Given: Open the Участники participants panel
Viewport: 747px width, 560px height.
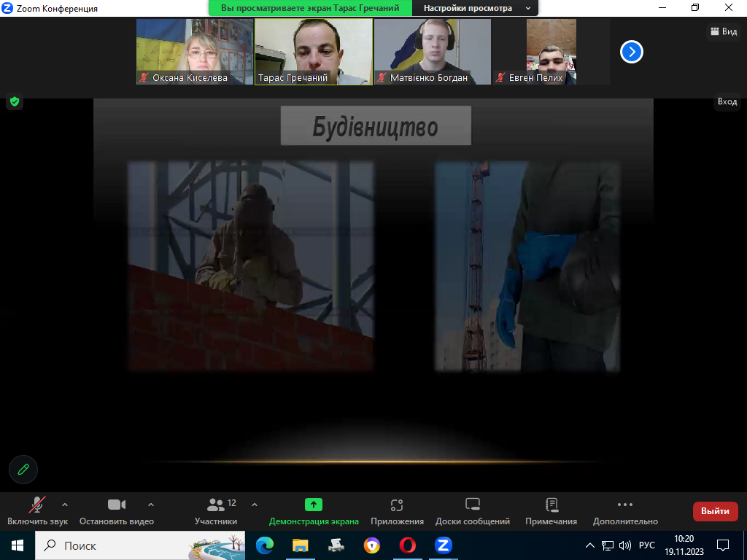Looking at the screenshot, I should click(216, 511).
